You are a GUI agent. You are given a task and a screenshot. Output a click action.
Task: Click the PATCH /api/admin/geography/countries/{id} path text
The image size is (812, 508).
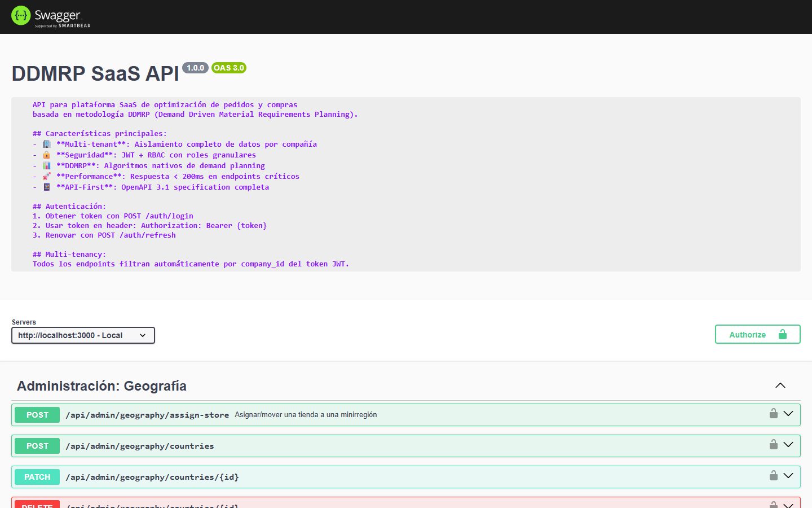[152, 477]
